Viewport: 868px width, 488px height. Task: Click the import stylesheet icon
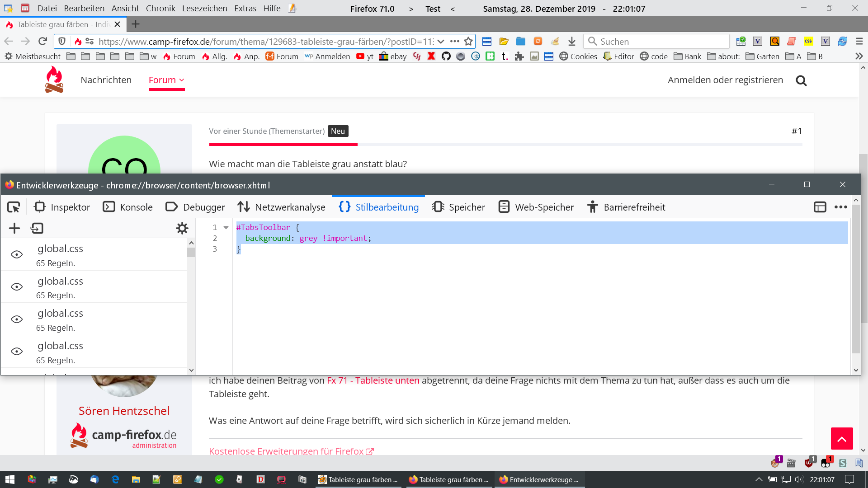pyautogui.click(x=37, y=228)
